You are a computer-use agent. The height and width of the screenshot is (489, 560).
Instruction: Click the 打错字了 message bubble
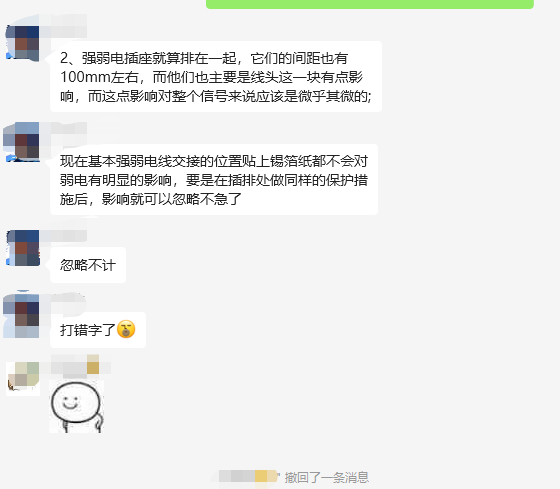[x=98, y=330]
